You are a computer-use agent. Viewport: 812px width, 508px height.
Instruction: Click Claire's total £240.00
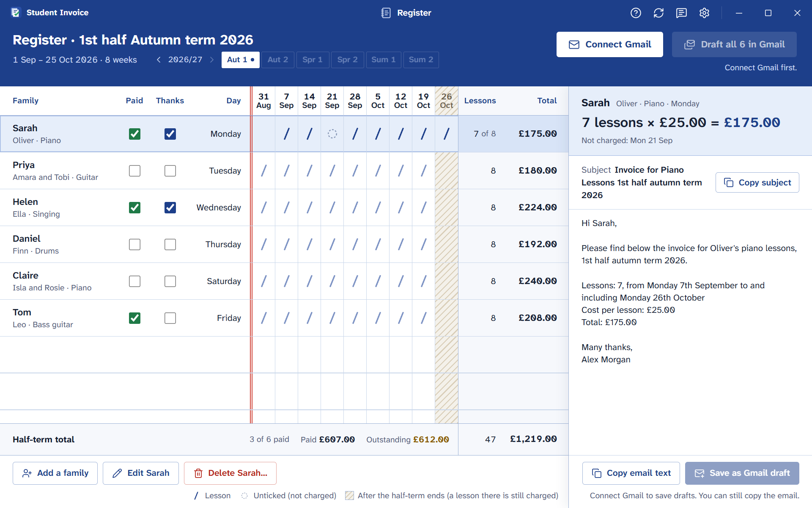point(538,281)
